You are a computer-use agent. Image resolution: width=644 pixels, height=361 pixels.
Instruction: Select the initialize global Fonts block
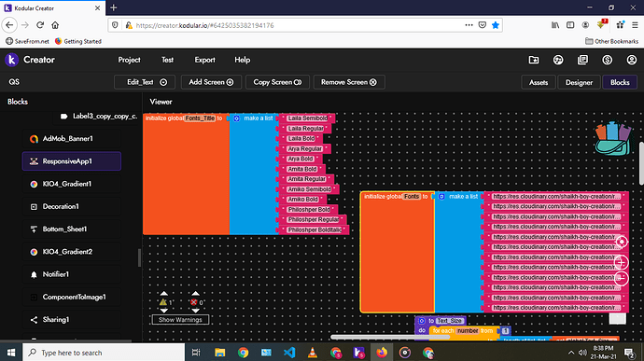point(398,252)
